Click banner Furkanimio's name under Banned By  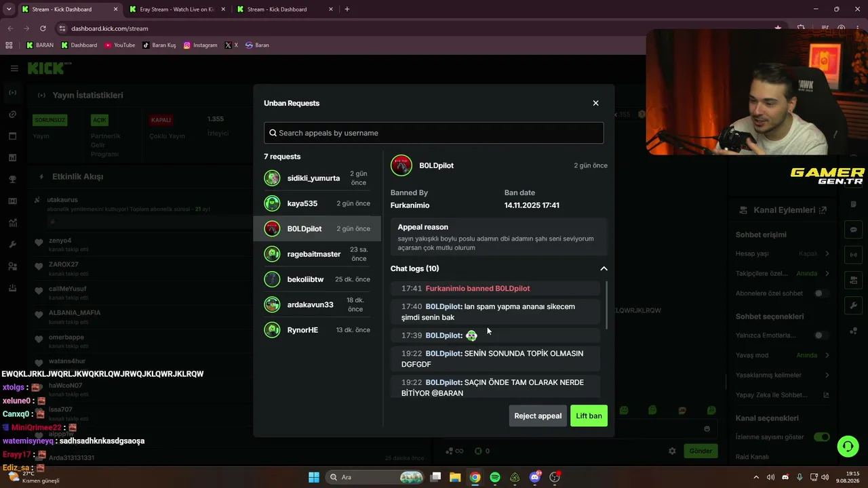click(x=410, y=205)
